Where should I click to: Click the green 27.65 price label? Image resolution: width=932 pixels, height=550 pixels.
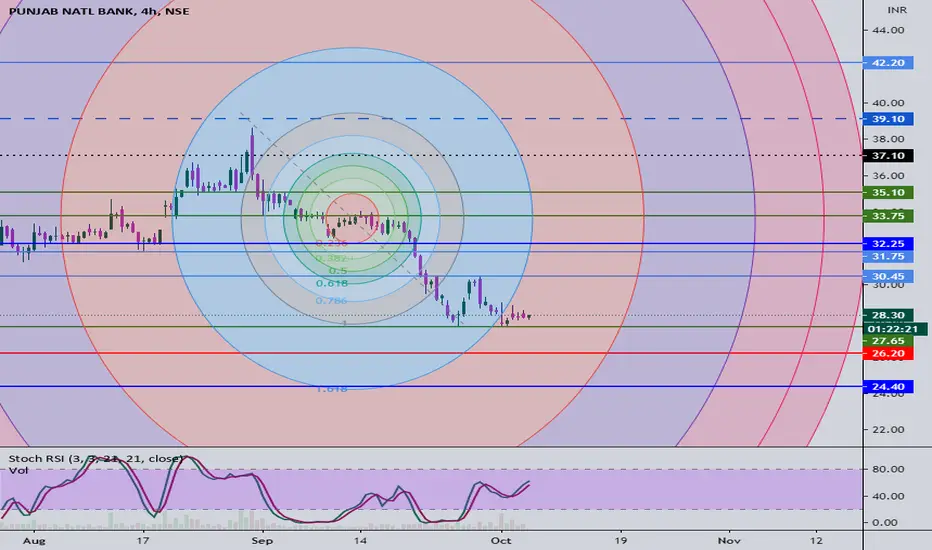pos(888,341)
